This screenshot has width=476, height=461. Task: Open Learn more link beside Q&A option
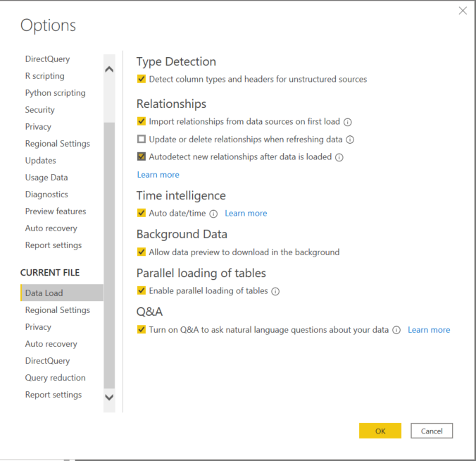pos(429,330)
